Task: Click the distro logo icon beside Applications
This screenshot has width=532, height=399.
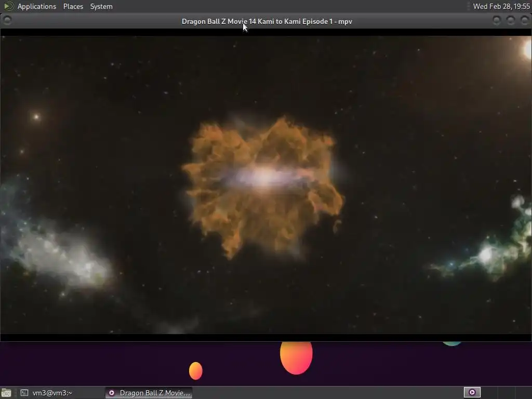Action: (8, 6)
